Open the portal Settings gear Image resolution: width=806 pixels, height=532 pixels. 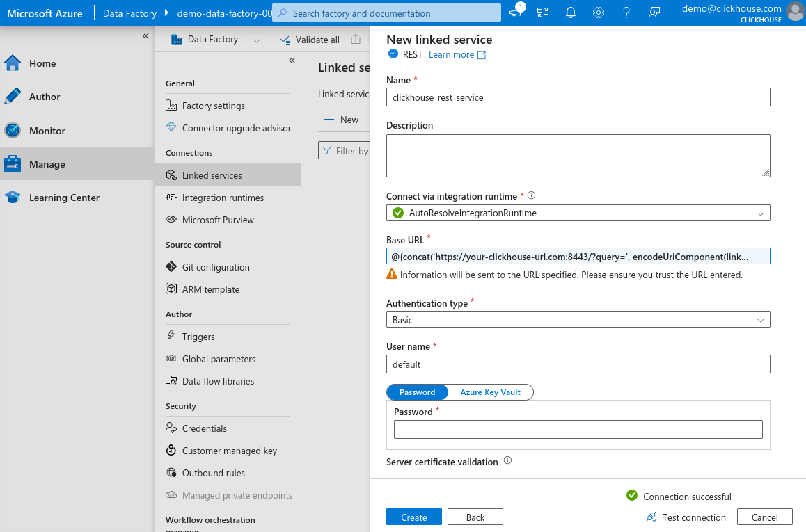[x=598, y=13]
